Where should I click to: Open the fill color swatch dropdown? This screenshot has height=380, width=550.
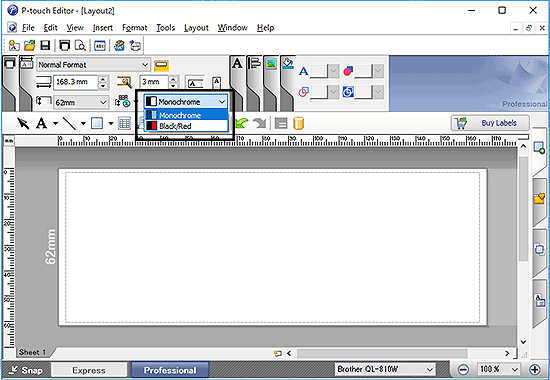pos(378,71)
